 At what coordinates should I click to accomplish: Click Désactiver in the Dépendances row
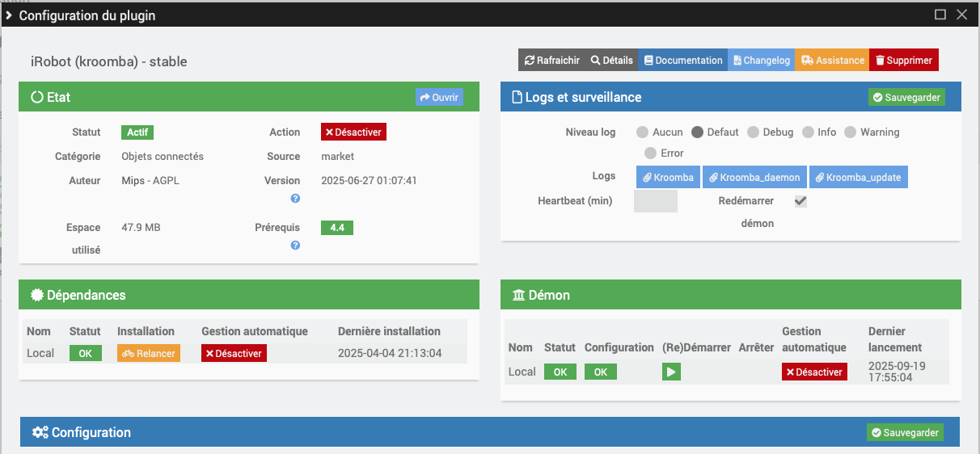click(234, 353)
